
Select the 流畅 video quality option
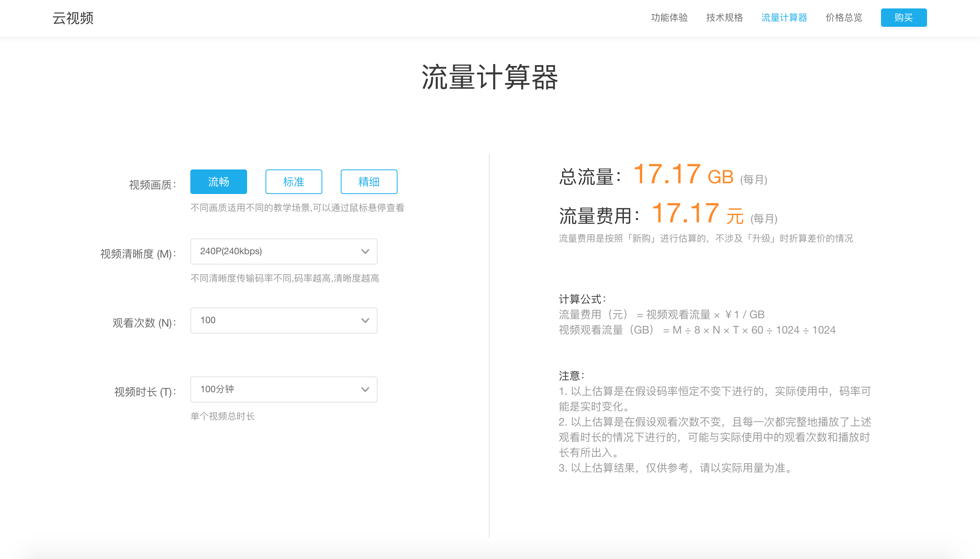click(218, 182)
